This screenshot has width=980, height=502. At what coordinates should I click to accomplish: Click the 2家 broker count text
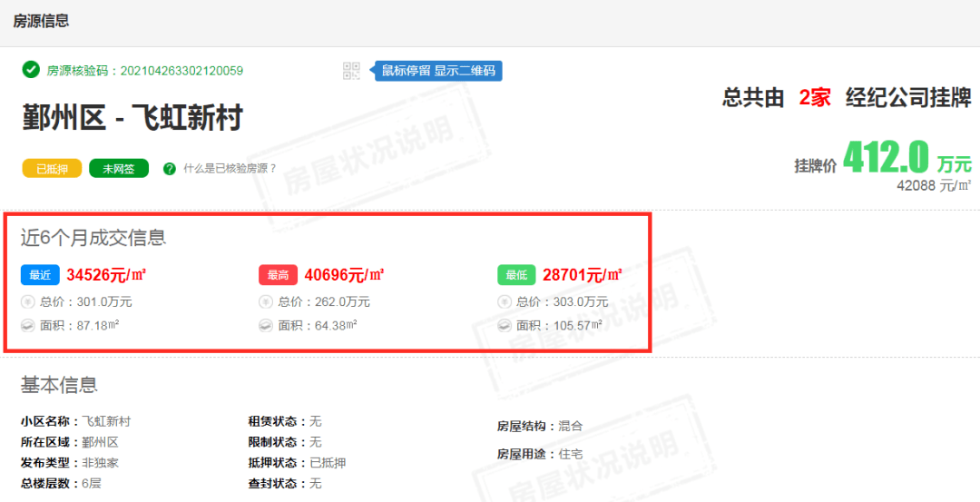point(815,97)
